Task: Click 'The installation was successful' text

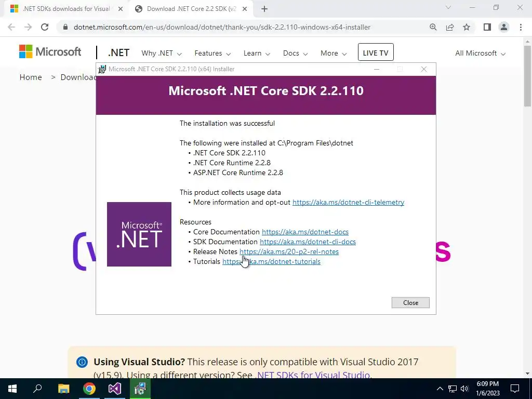Action: pos(227,123)
